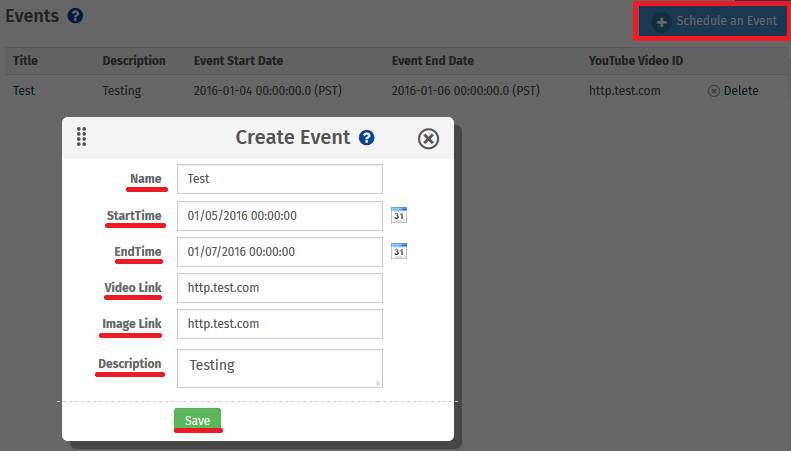Screen dimensions: 791x451
Task: Select the Video Link text field
Action: 279,288
